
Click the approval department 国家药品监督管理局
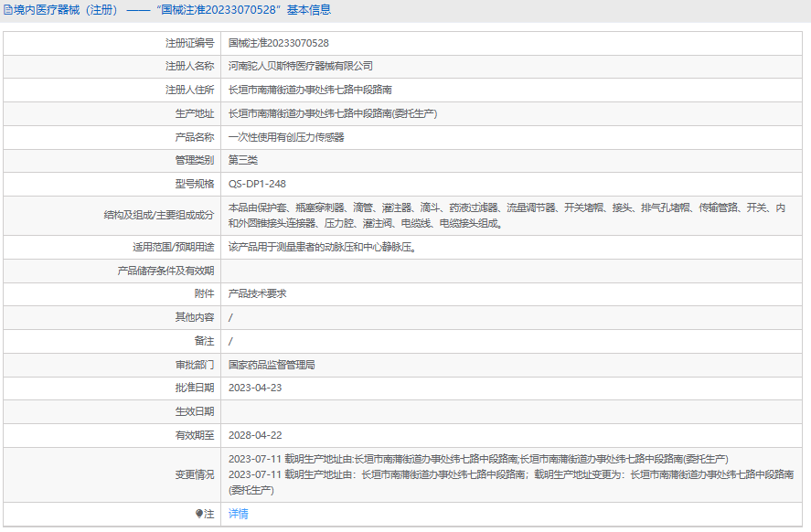coord(272,365)
